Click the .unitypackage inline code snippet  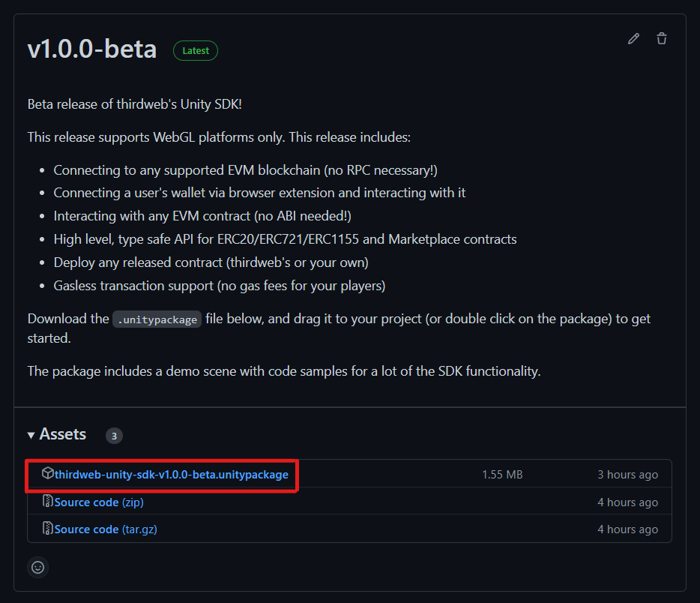[x=156, y=319]
